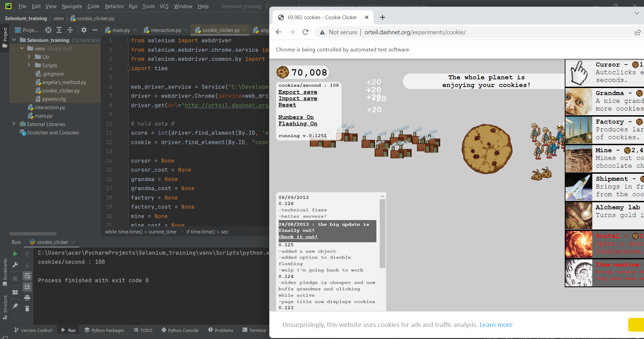644x339 pixels.
Task: Toggle soft-wrap in Run console
Action: point(27,276)
